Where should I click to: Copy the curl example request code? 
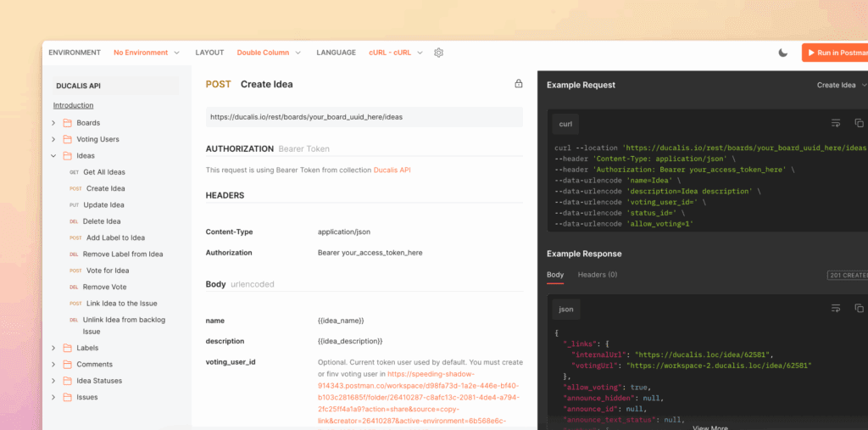click(x=859, y=123)
